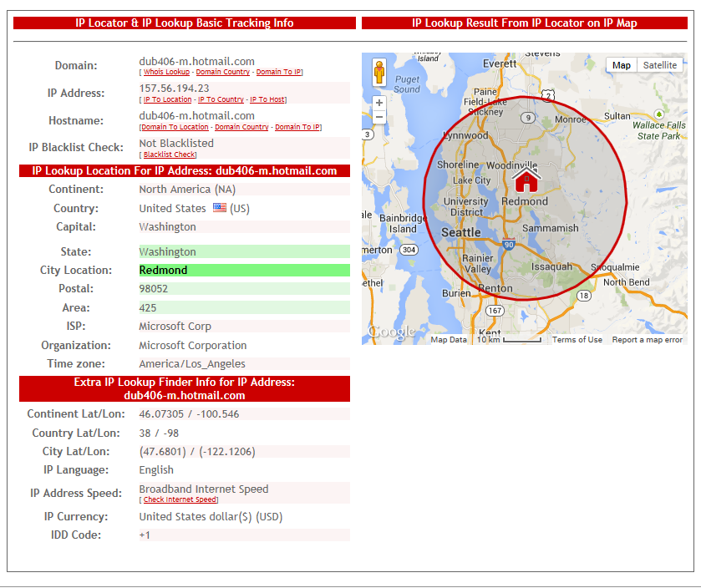Click the State value Washington
The width and height of the screenshot is (701, 588).
coord(167,251)
